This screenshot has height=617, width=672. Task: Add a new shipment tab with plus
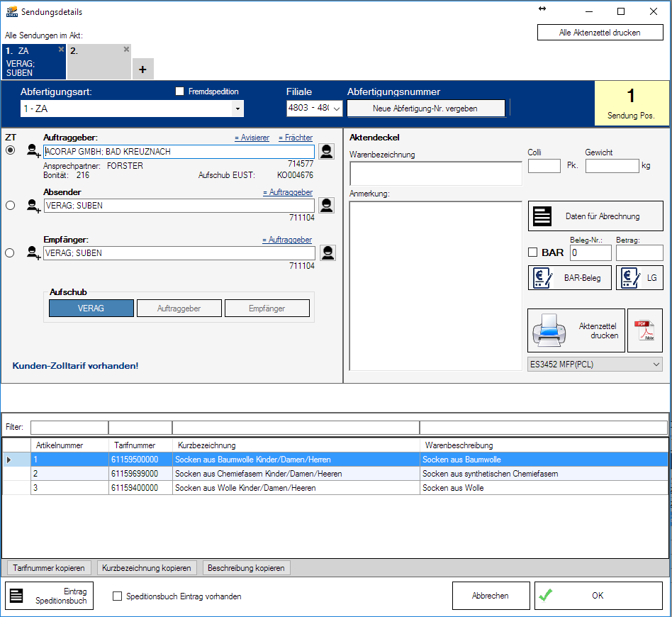tap(142, 70)
